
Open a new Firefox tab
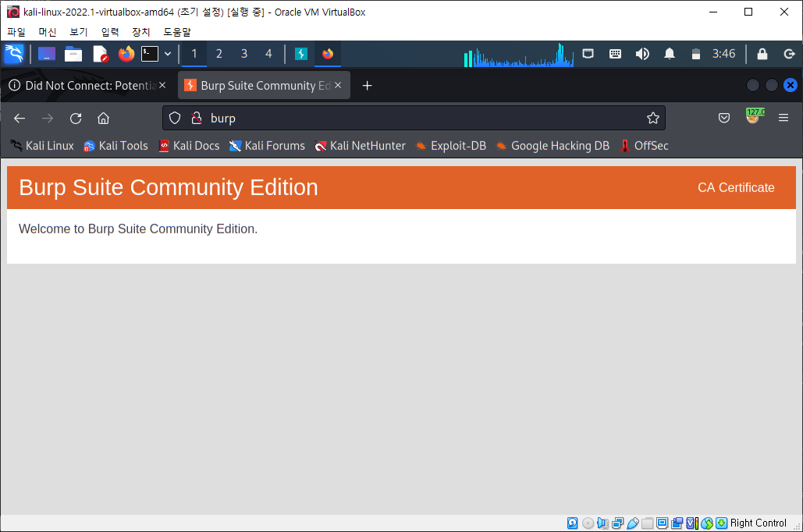coord(368,86)
